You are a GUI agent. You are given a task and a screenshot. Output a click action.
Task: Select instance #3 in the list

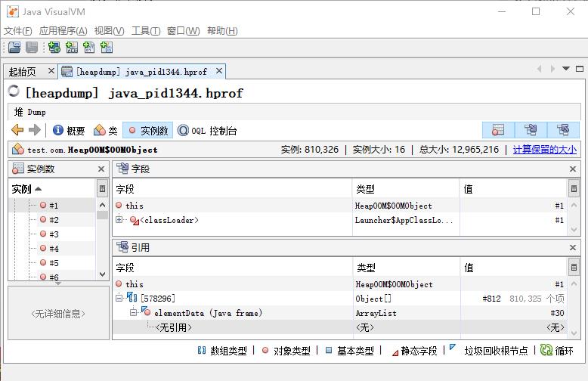[x=54, y=234]
